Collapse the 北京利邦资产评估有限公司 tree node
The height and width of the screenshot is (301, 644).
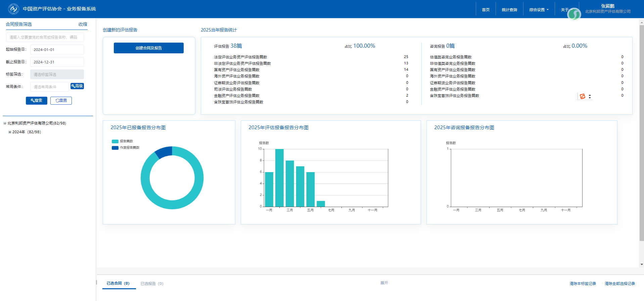(5, 123)
